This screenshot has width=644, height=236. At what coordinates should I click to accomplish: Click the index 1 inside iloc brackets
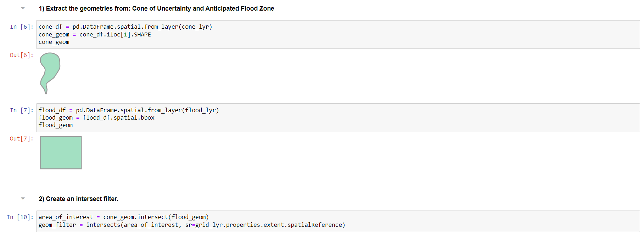click(125, 35)
